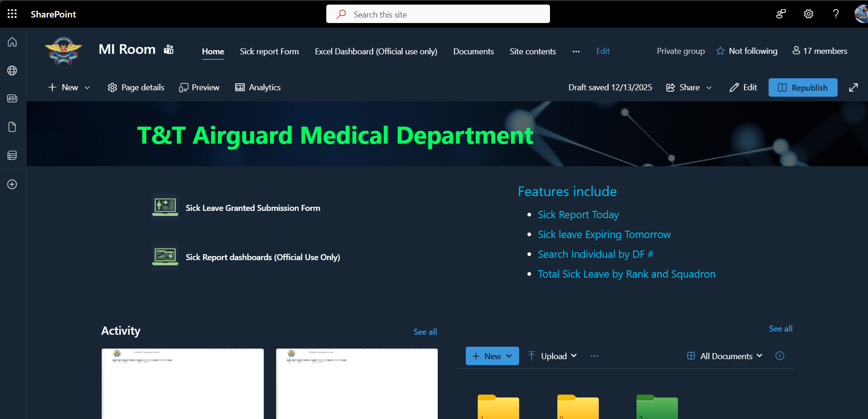Screen dimensions: 868x419
Task: Open the green folder
Action: coord(657,407)
